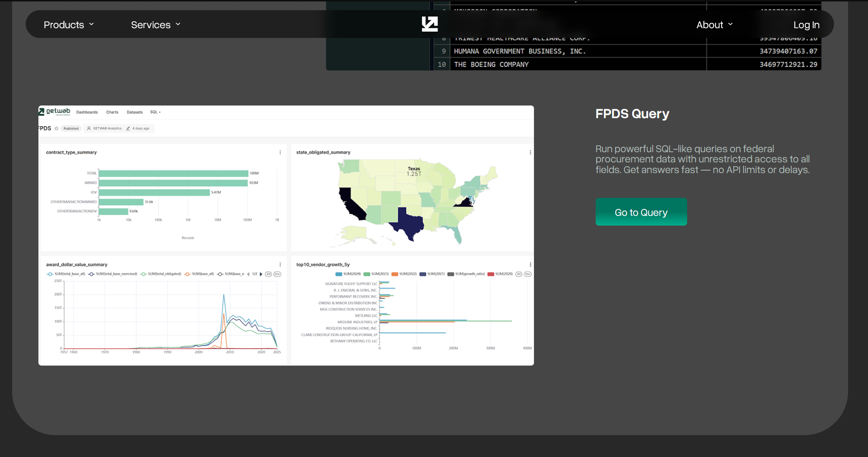868x457 pixels.
Task: Click the Texas label on the map
Action: (x=414, y=169)
